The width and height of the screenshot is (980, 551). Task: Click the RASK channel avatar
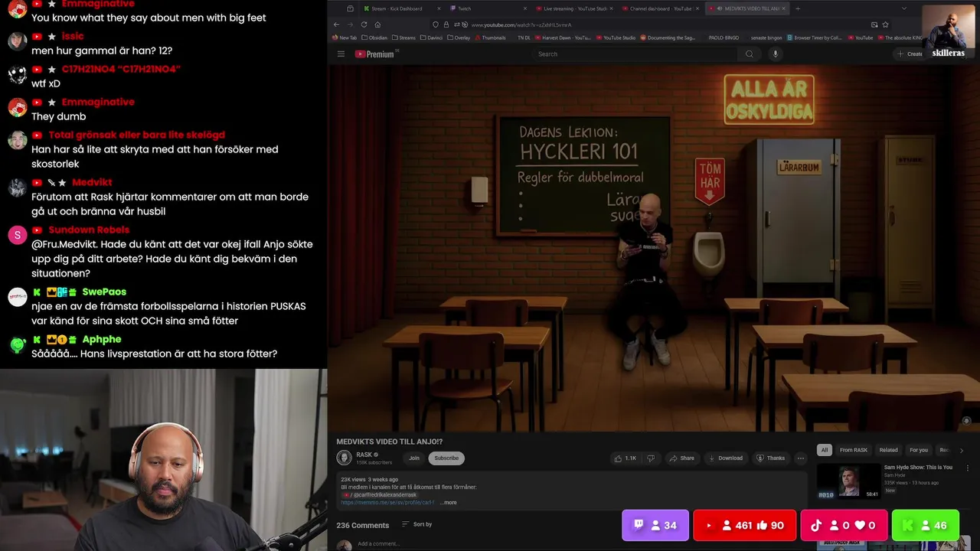click(345, 458)
